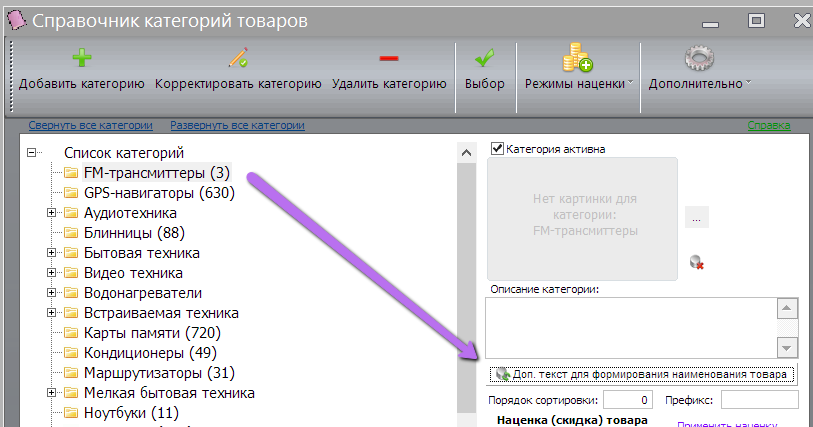Click the category picture placeholder

[582, 219]
